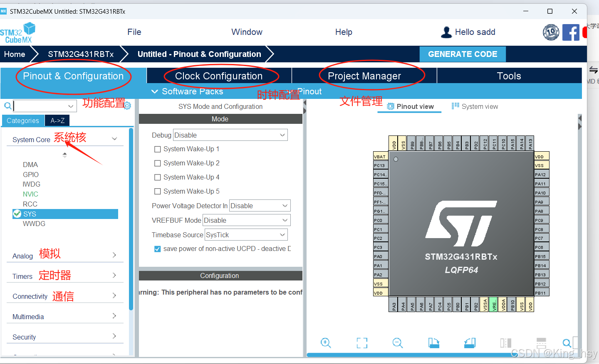This screenshot has height=364, width=599.
Task: Click the STM32G431RBTx breadcrumb
Action: coord(81,54)
